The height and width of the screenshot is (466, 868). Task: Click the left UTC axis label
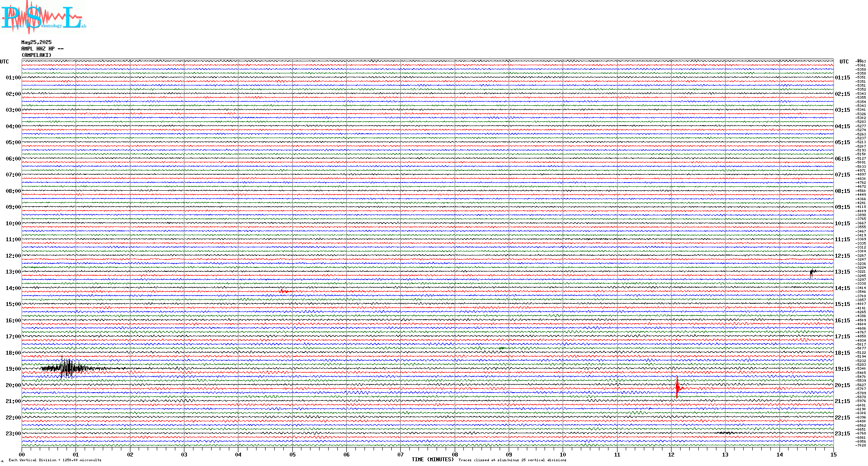tap(4, 62)
